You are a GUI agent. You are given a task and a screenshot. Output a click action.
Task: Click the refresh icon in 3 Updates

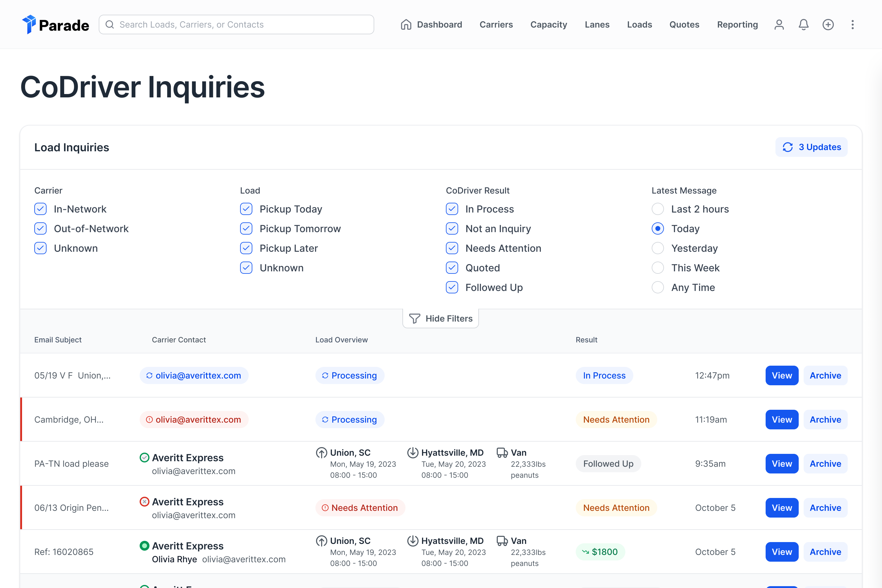[x=787, y=147]
